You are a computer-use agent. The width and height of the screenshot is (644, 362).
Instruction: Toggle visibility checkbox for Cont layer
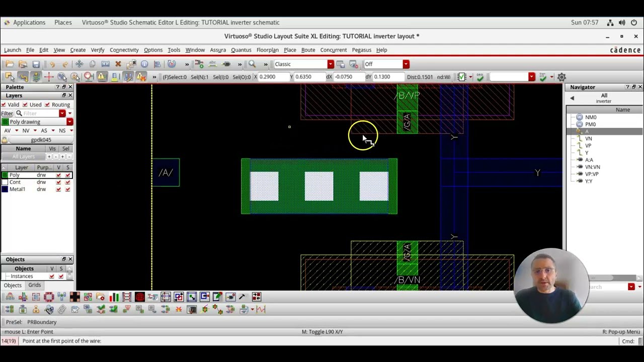coord(58,182)
